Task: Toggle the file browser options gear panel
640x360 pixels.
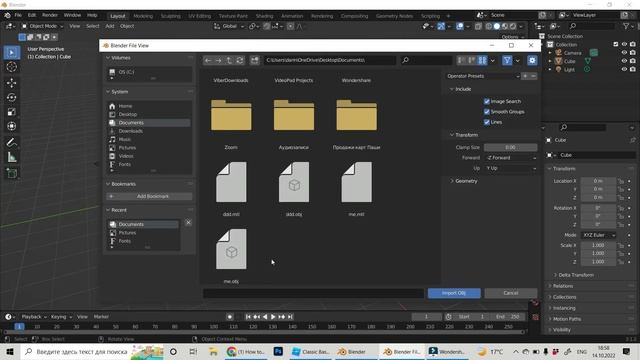Action: (x=532, y=60)
